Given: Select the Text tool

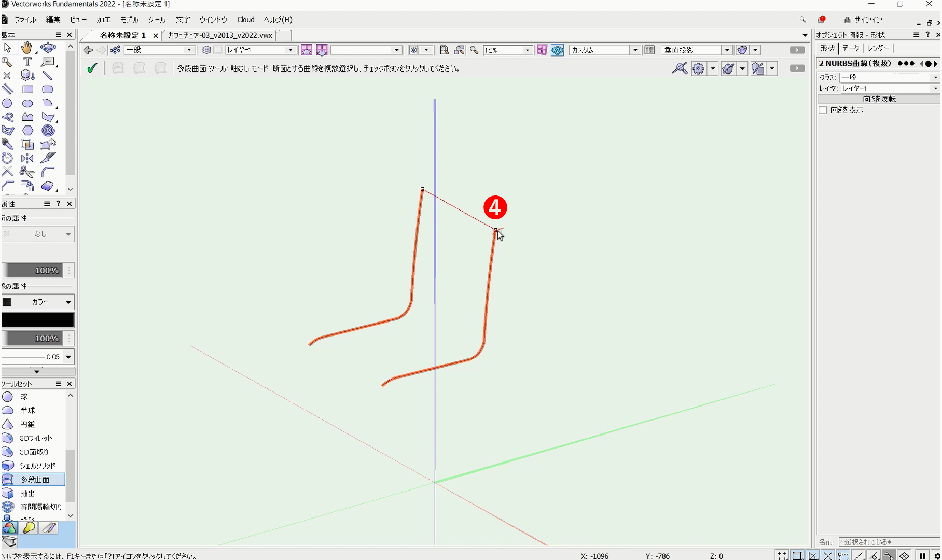Looking at the screenshot, I should pyautogui.click(x=27, y=62).
